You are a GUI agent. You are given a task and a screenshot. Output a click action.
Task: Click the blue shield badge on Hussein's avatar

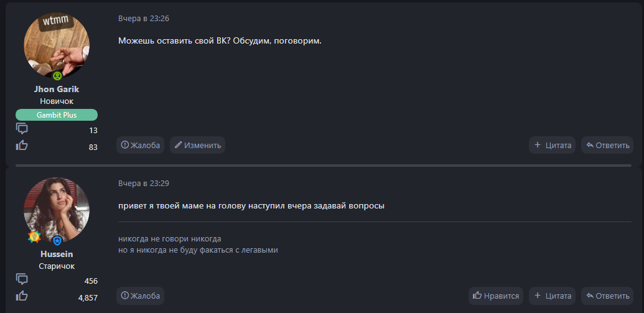[57, 241]
